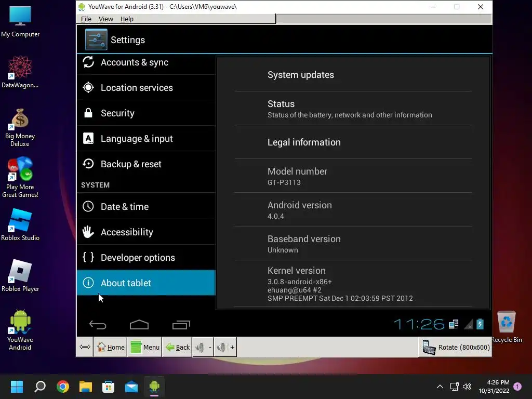Click Android battery charging icon
Viewport: 532px width, 399px height.
click(x=480, y=324)
